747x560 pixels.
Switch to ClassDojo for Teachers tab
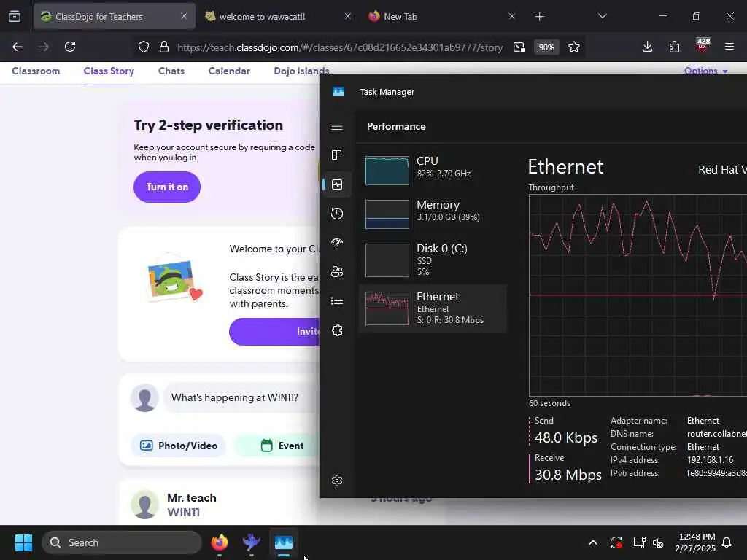coord(115,16)
